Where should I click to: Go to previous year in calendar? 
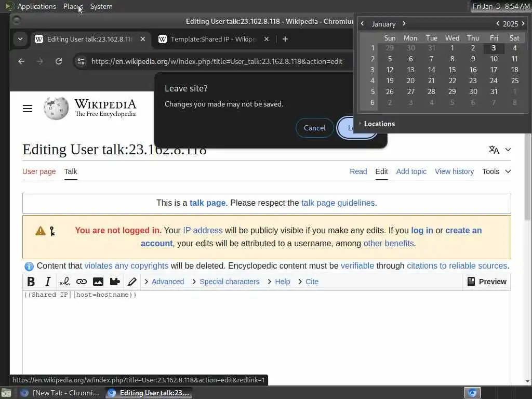point(497,24)
